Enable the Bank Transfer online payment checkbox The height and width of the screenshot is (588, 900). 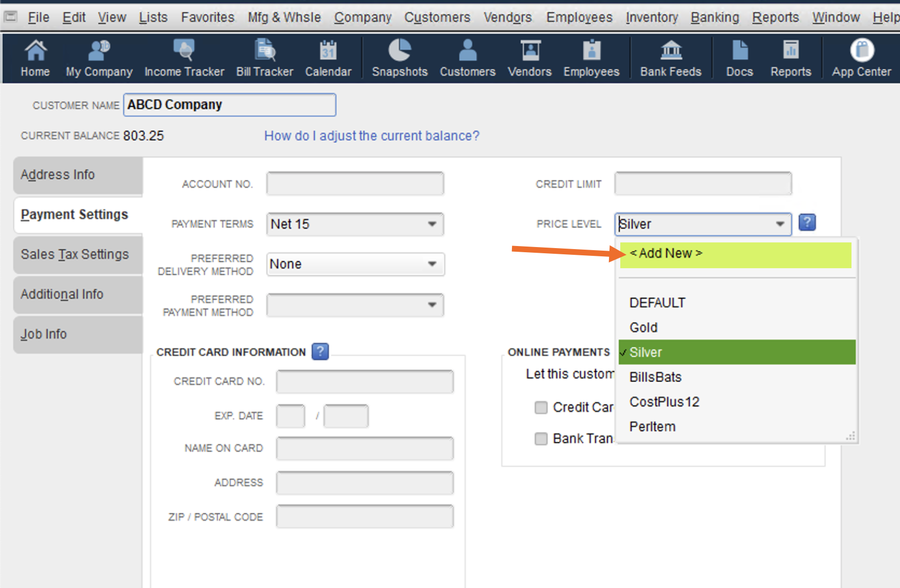[541, 439]
